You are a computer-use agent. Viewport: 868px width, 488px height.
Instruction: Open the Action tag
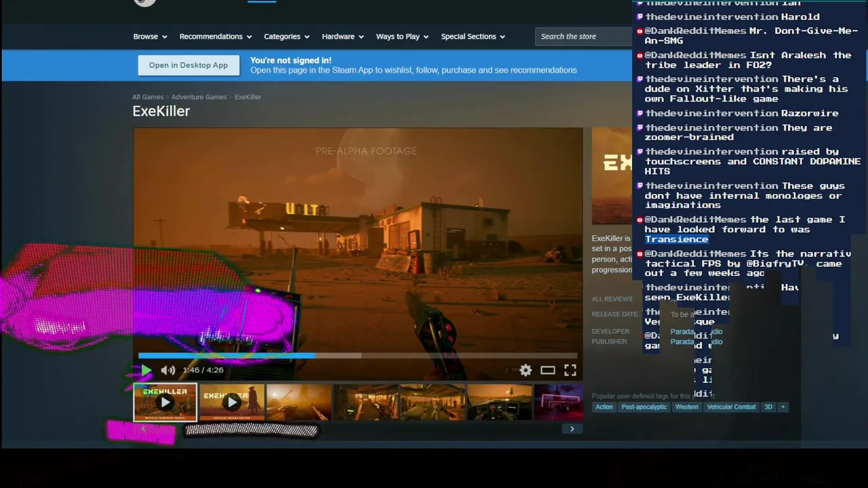click(x=604, y=407)
